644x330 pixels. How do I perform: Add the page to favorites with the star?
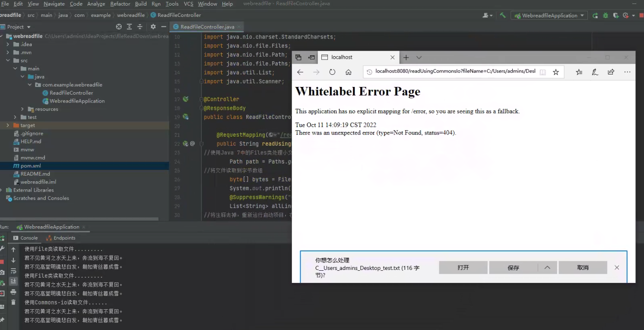click(x=556, y=72)
